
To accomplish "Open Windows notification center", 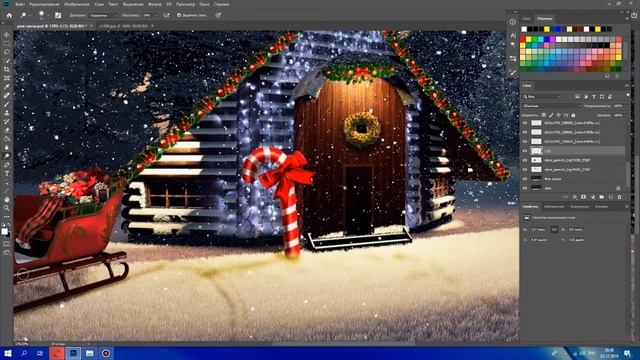I will tap(627, 353).
